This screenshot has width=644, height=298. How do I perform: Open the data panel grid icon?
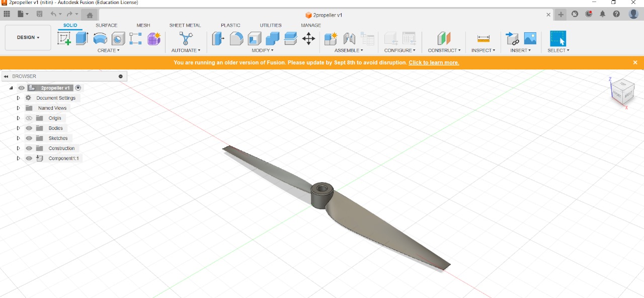pos(7,14)
